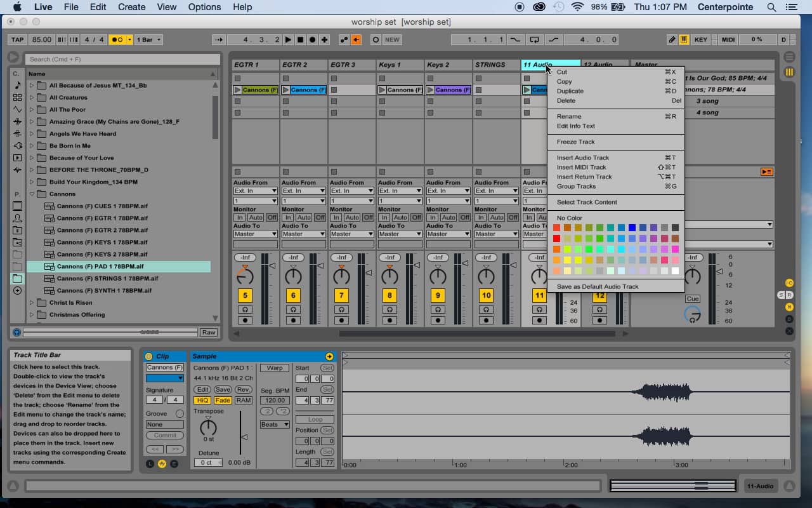Choose Freeze Track from context menu

616,142
